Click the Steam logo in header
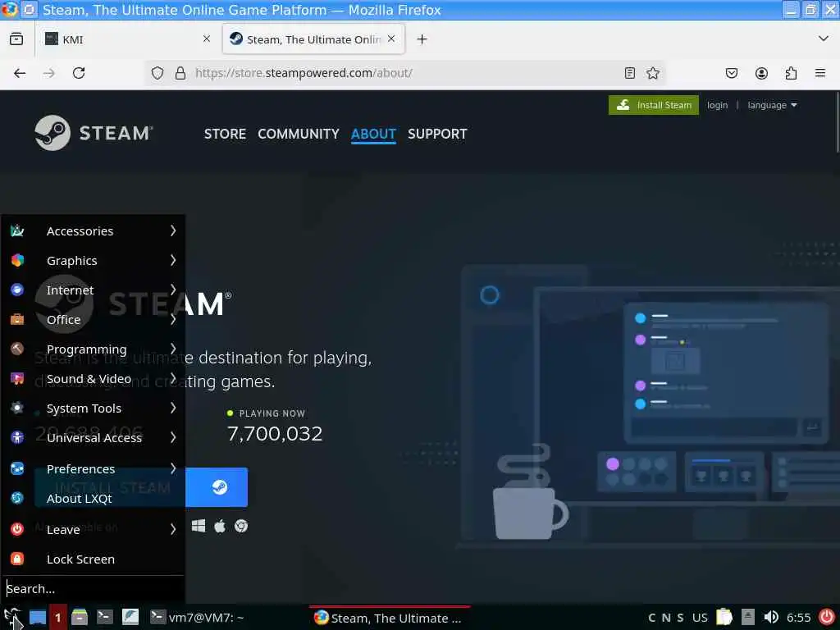Screen dimensions: 840x630 click(x=94, y=133)
